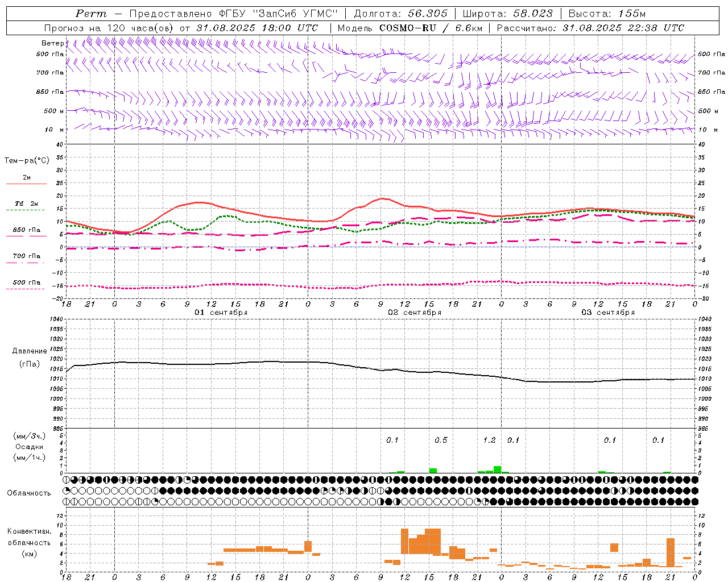The height and width of the screenshot is (582, 728).
Task: Click the -20 tick on the left temperature axis
Action: click(58, 298)
